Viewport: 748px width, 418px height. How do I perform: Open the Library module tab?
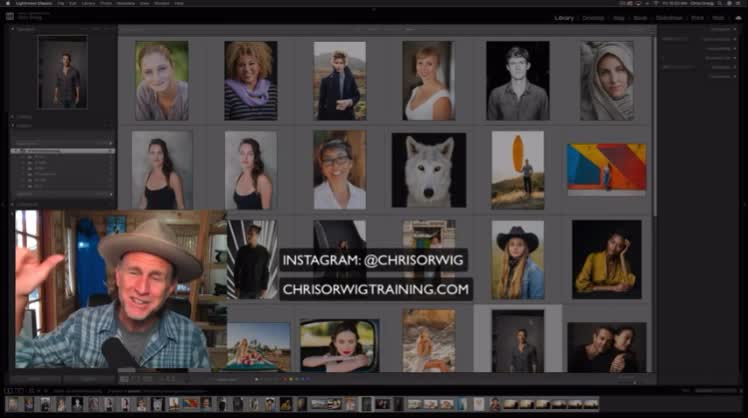pos(564,18)
